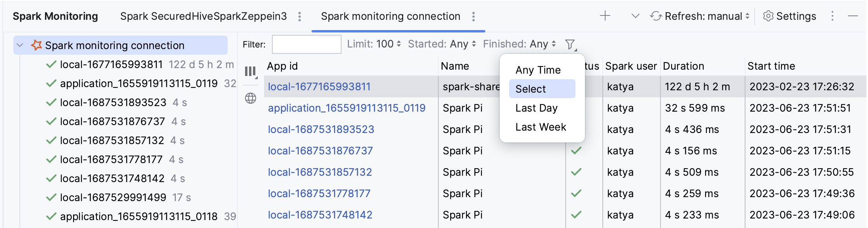Click the plus icon to add connection
This screenshot has width=868, height=228.
605,16
